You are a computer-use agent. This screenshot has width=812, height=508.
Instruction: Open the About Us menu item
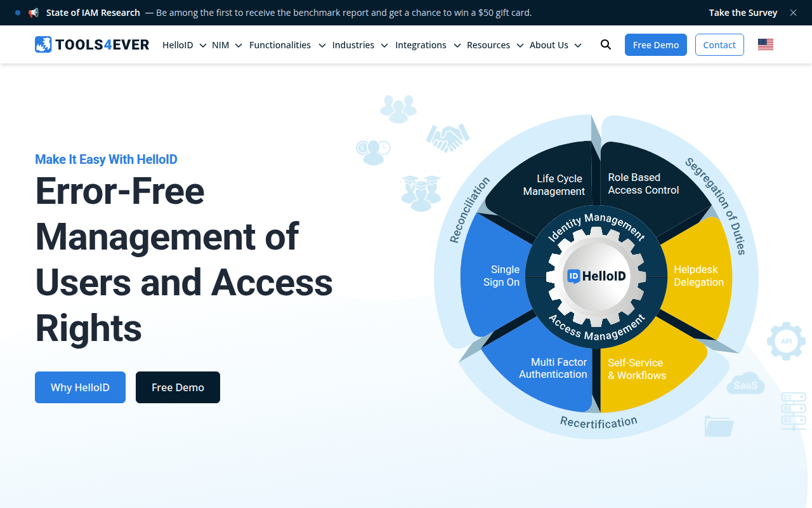tap(549, 45)
